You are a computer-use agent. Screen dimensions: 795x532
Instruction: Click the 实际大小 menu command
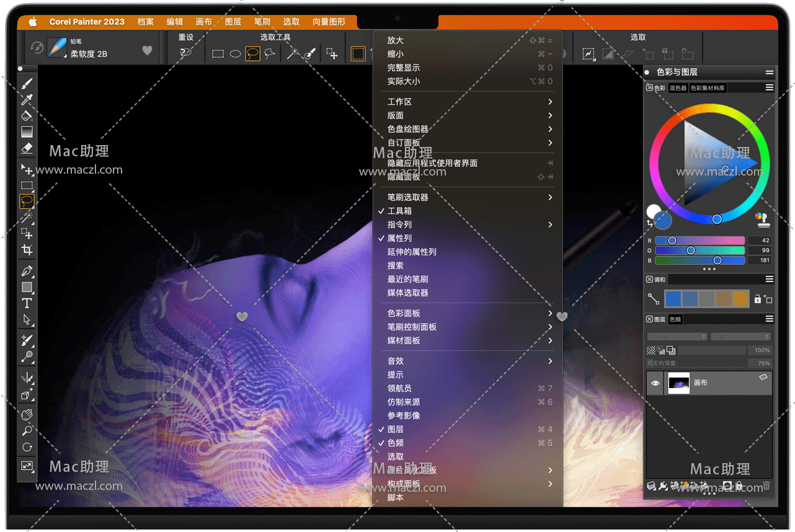pos(404,81)
